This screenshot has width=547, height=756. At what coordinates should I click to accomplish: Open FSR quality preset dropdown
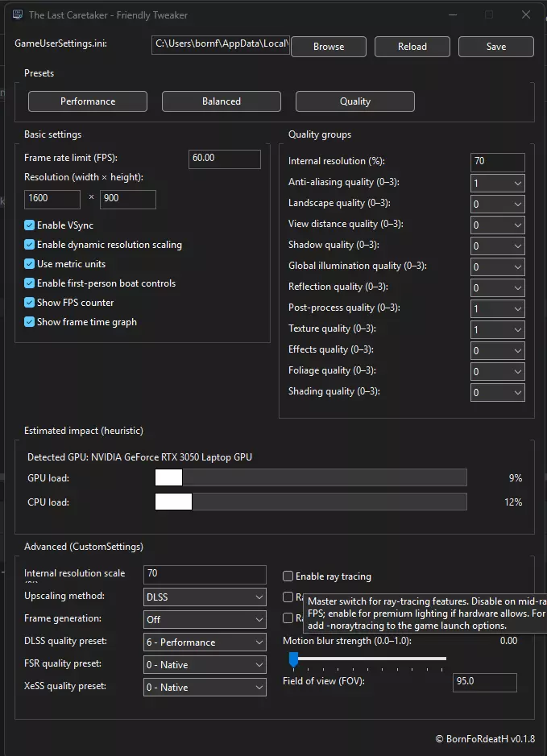205,665
